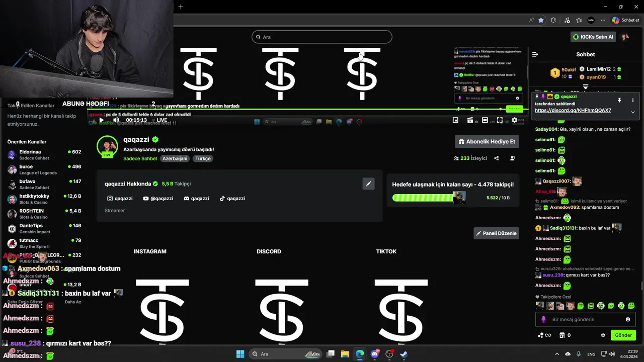644x362 pixels.
Task: Send message with Gönder button
Action: pos(623,335)
